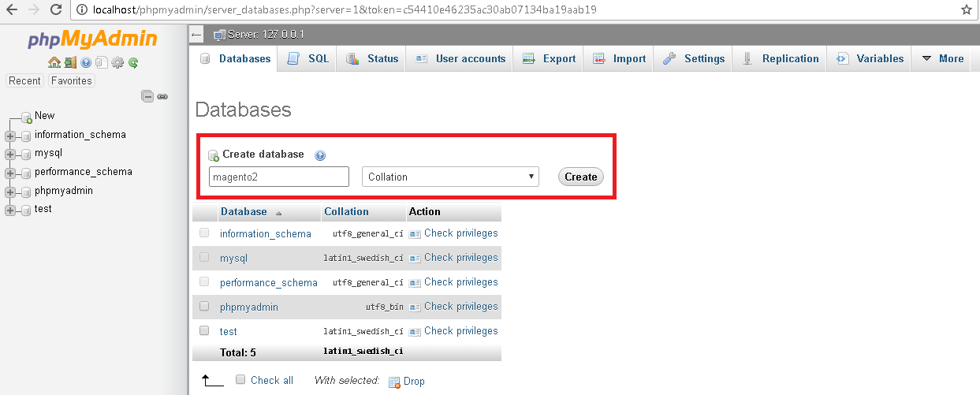The width and height of the screenshot is (980, 395).
Task: Open the User accounts tab
Action: (460, 59)
